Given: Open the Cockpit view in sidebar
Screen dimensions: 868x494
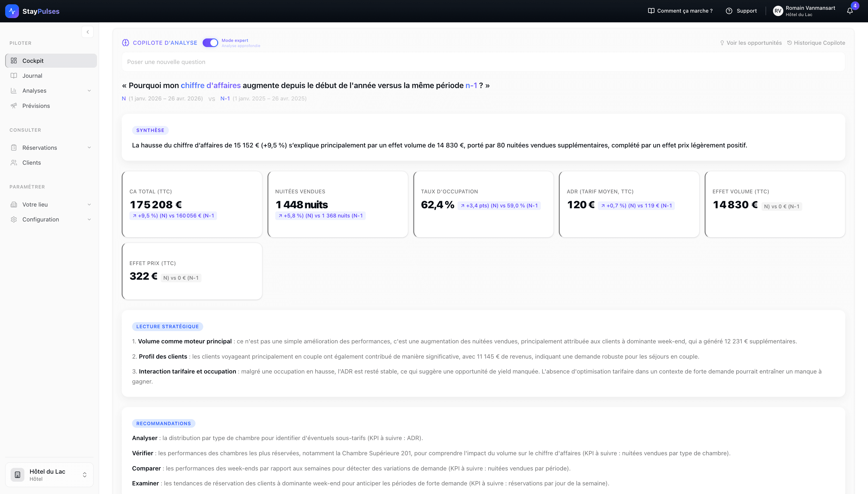Looking at the screenshot, I should click(33, 61).
